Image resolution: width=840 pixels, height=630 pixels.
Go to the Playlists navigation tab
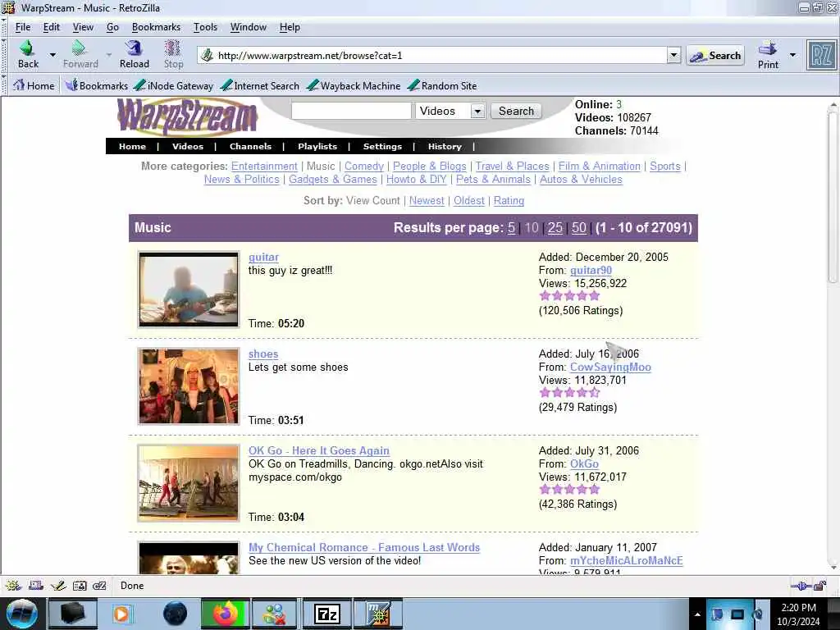[317, 146]
